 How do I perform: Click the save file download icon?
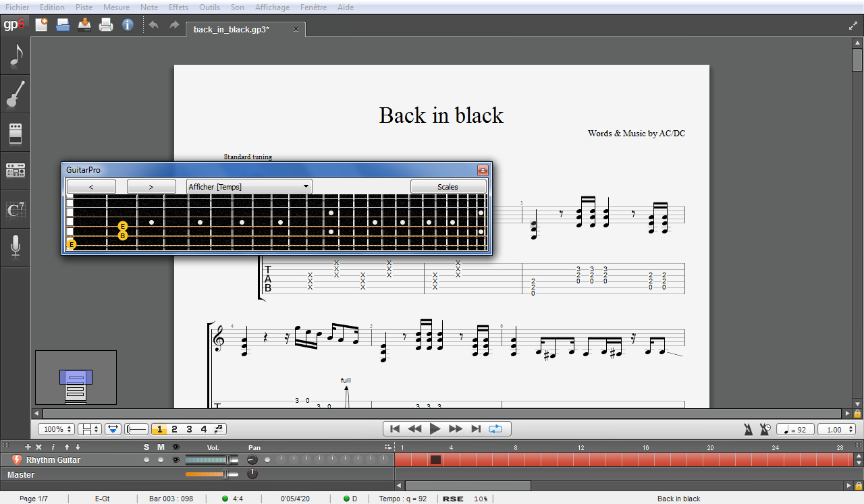tap(84, 25)
